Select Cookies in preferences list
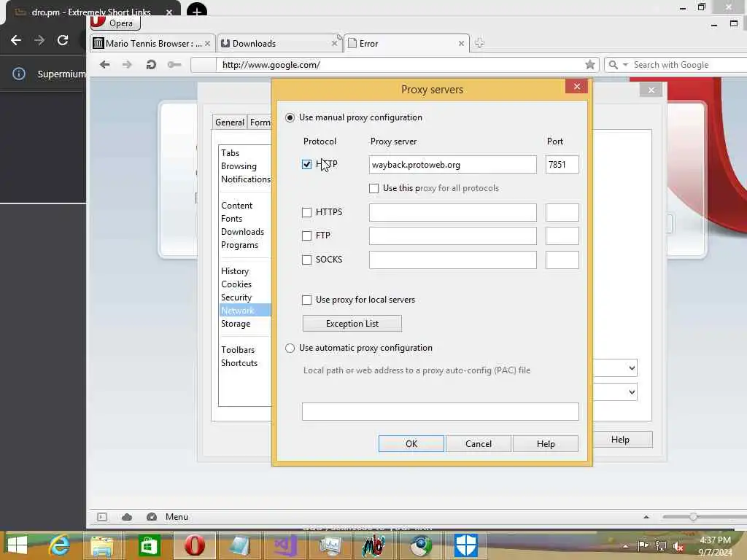747x560 pixels. (x=236, y=284)
